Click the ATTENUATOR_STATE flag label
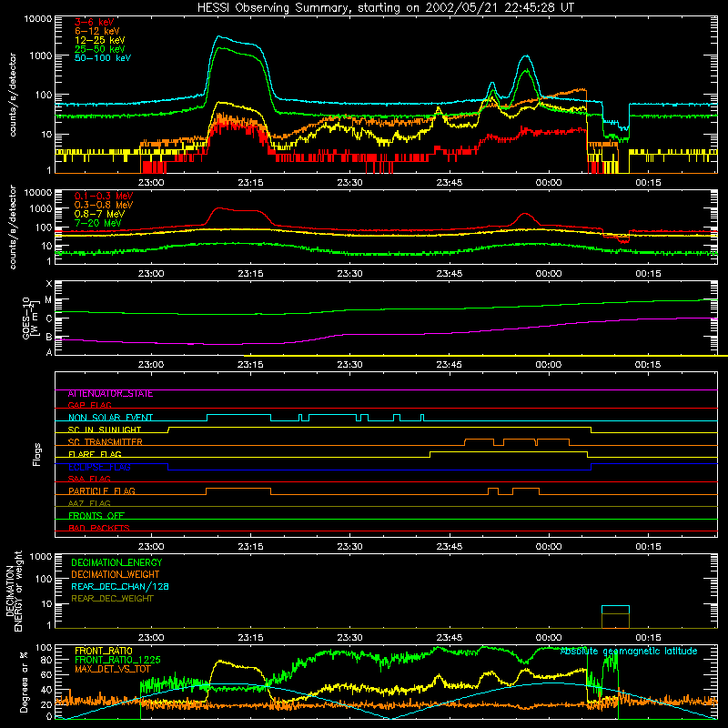 tap(110, 394)
